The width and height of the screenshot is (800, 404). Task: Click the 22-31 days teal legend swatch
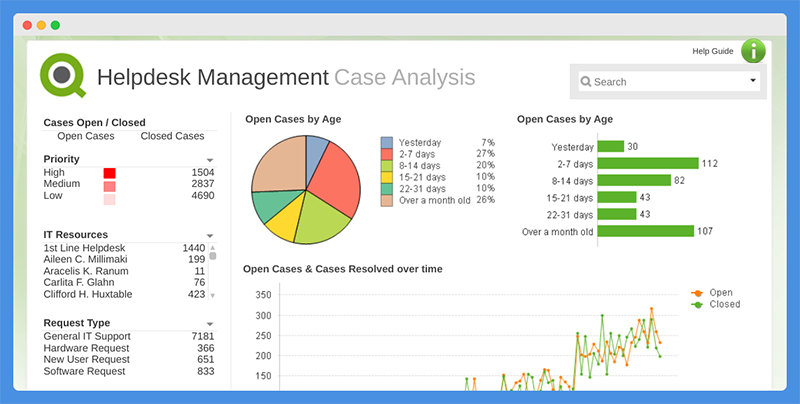pyautogui.click(x=387, y=189)
